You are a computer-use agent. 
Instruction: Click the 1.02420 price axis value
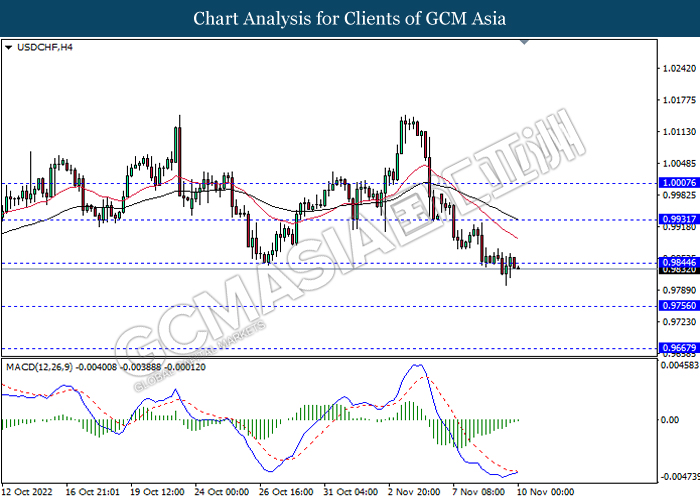(679, 68)
